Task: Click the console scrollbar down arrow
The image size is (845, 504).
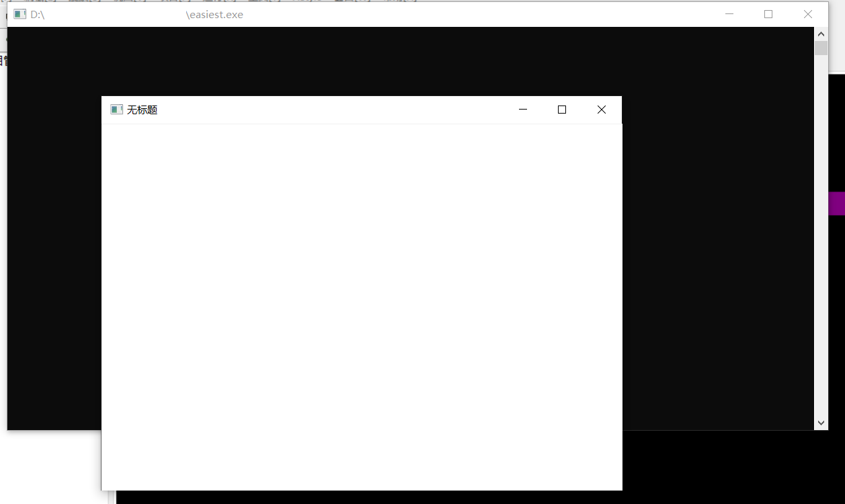Action: 821,423
